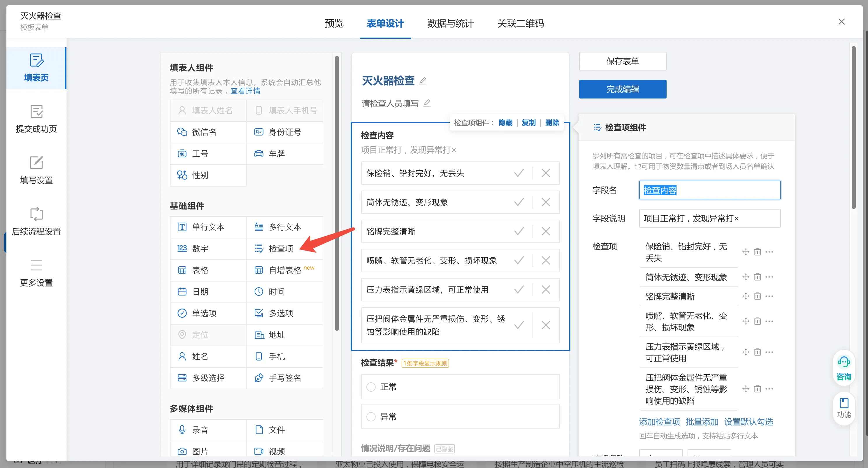868x468 pixels.
Task: Add the 单选项 component
Action: [208, 313]
